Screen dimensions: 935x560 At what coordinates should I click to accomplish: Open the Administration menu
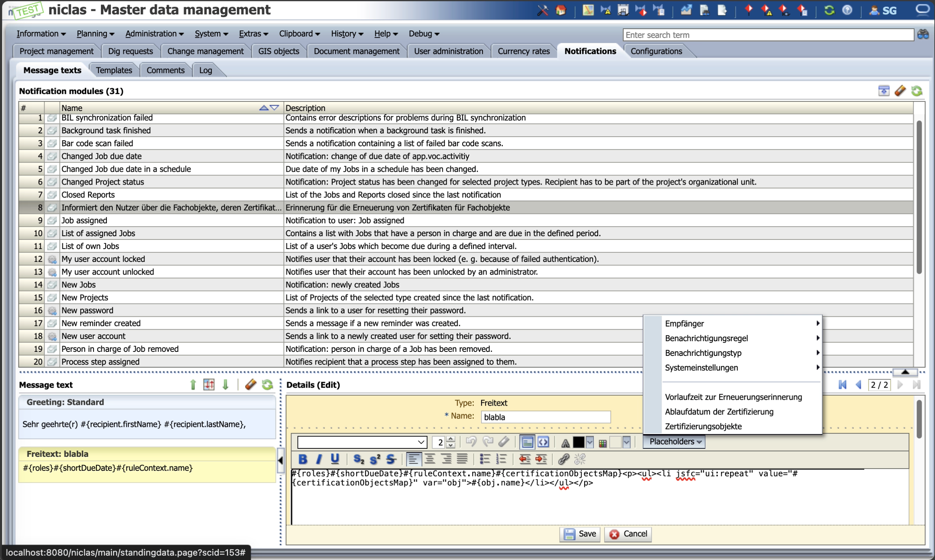click(x=154, y=34)
